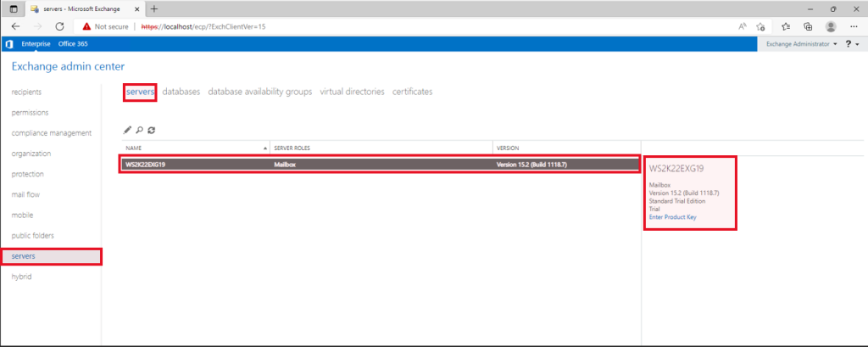The image size is (868, 347).
Task: Open a new browser tab
Action: click(154, 8)
